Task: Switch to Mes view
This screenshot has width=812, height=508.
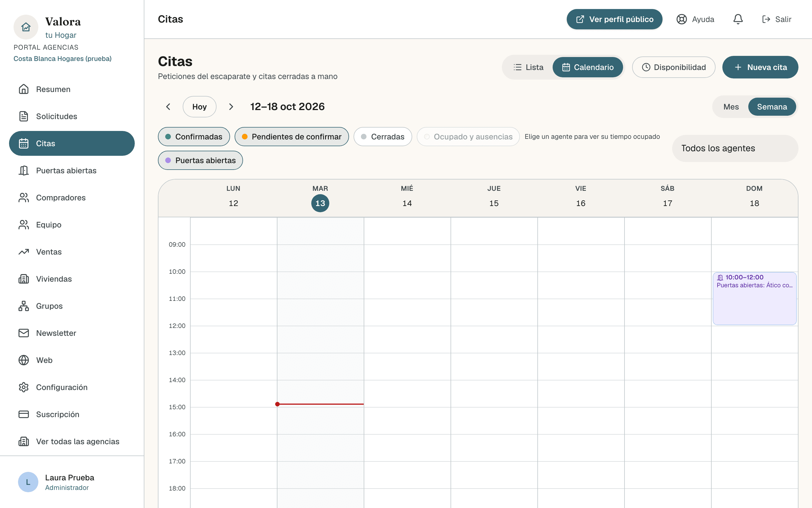Action: [731, 107]
